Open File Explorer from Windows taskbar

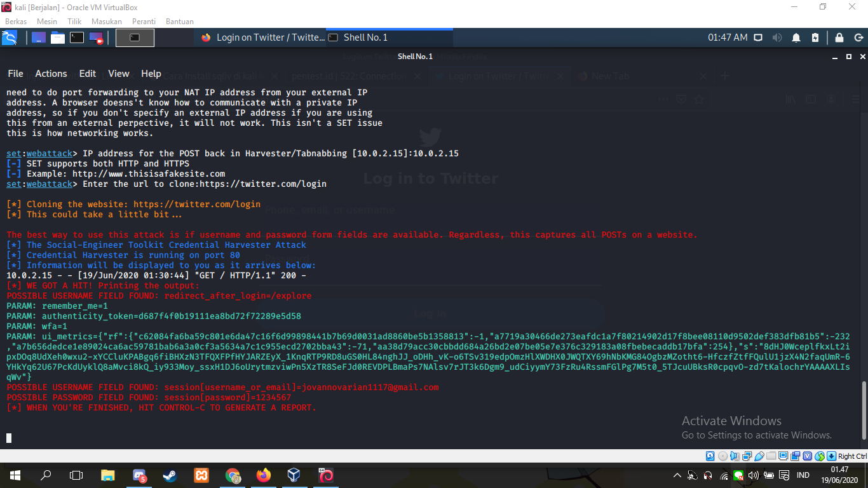click(x=108, y=475)
